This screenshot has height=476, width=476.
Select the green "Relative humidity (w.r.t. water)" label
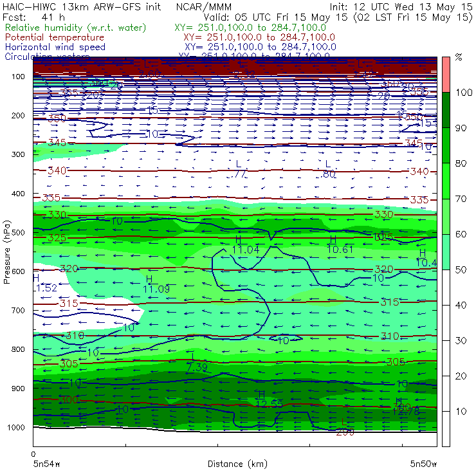point(76,28)
